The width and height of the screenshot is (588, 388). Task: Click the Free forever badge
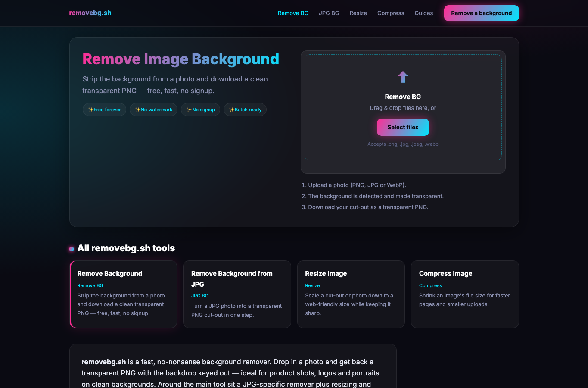tap(104, 110)
